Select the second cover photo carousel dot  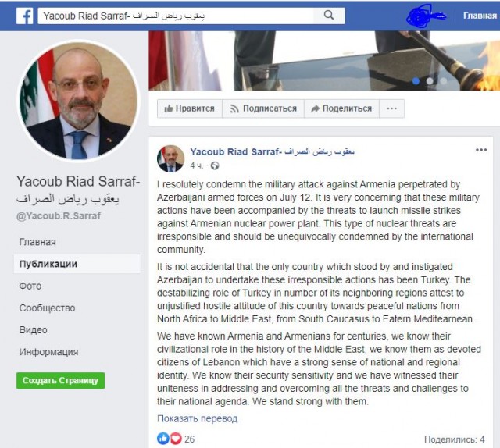coord(430,81)
